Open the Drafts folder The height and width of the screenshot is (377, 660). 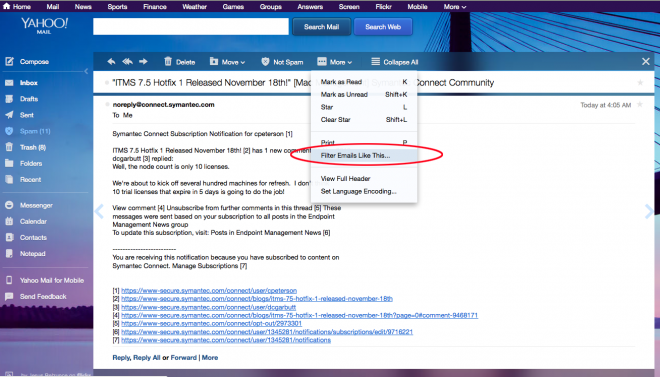pyautogui.click(x=29, y=99)
